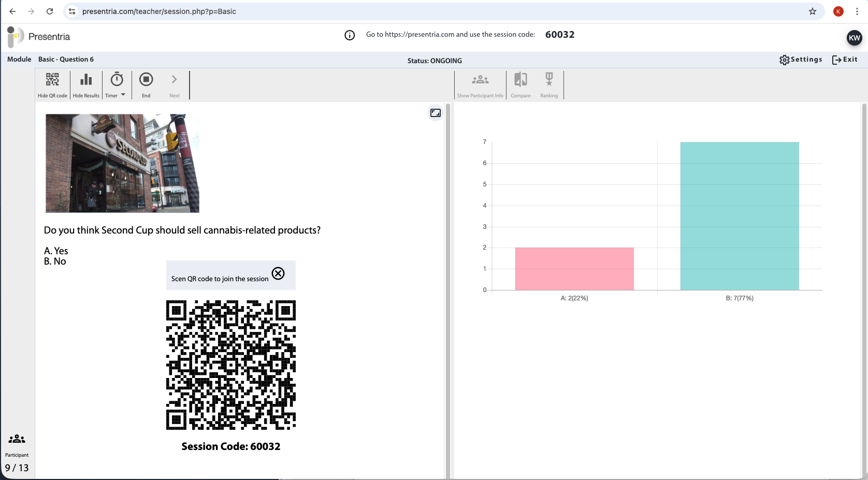The width and height of the screenshot is (868, 480).
Task: Click the teal bar for answer B
Action: 740,216
